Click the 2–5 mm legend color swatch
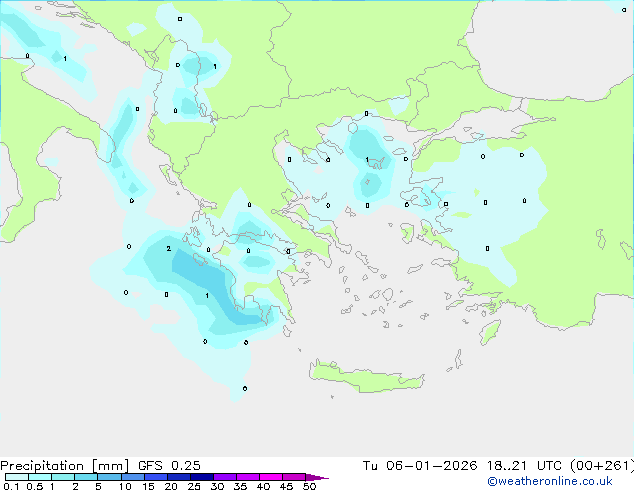634x490 pixels. point(86,477)
